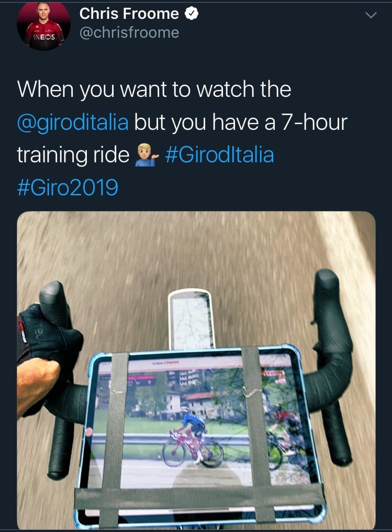Screen dimensions: 392x532
Task: Open the attached handlebar photo
Action: (196, 370)
